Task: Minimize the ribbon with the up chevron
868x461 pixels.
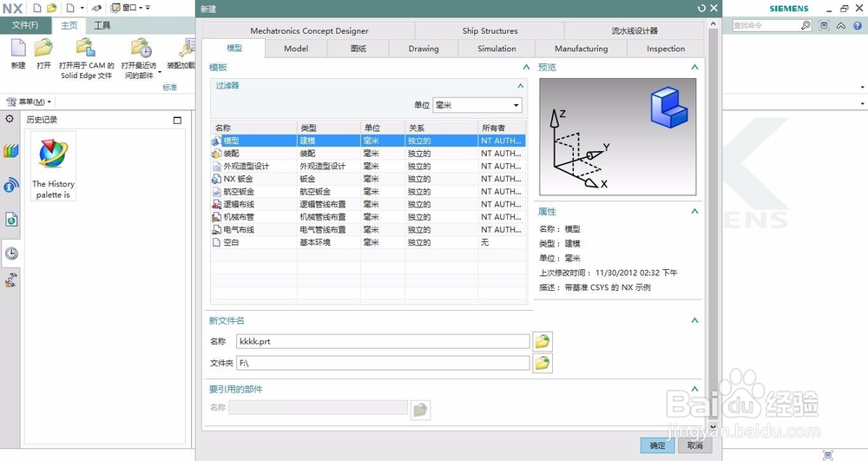Action: (x=841, y=25)
